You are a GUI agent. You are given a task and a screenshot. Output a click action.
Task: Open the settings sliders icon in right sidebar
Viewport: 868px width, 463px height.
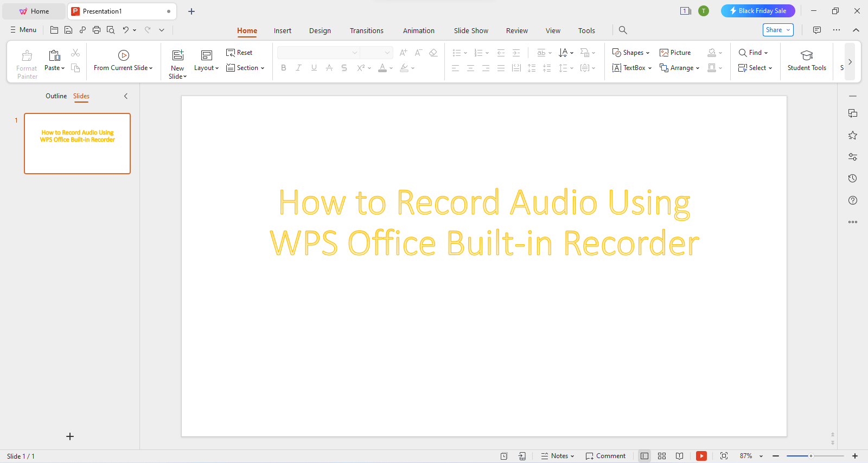853,157
